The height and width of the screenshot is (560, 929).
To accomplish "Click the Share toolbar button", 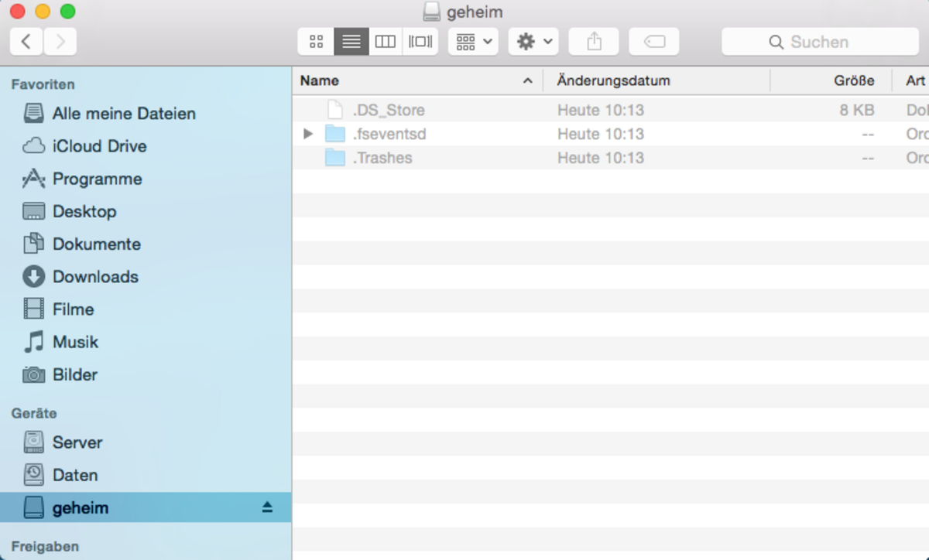I will point(594,42).
